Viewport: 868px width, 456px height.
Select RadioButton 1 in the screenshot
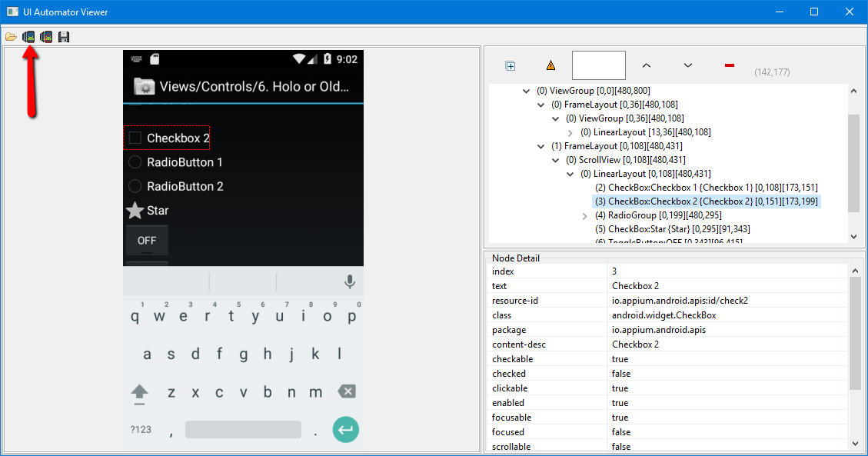pyautogui.click(x=135, y=162)
